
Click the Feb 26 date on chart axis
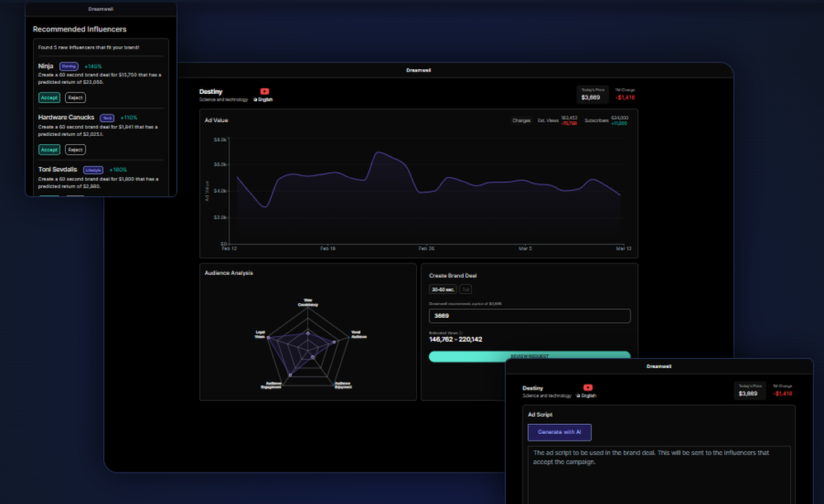[426, 249]
